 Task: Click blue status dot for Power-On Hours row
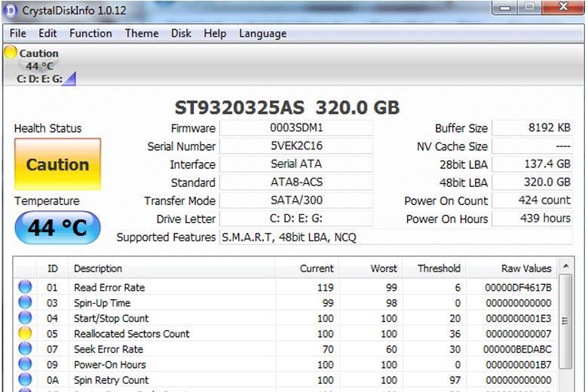(25, 364)
